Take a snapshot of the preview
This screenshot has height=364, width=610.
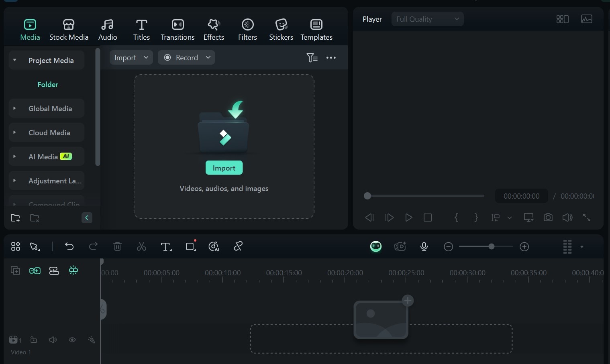pos(548,218)
